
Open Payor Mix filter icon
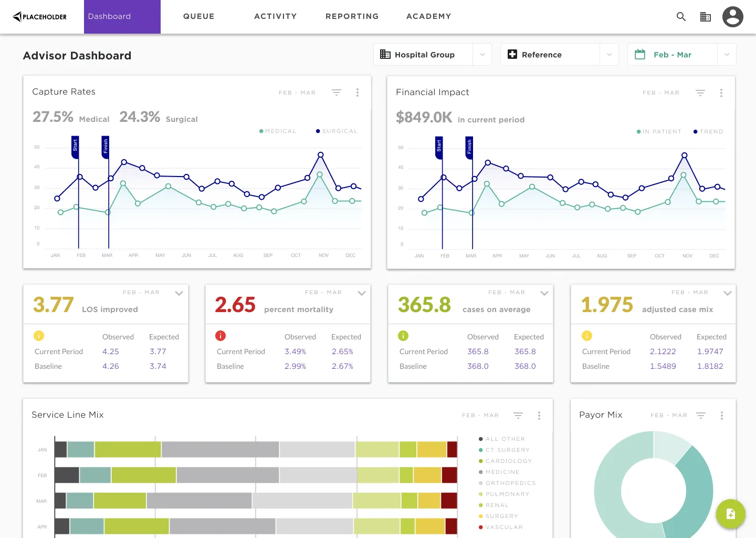click(701, 416)
